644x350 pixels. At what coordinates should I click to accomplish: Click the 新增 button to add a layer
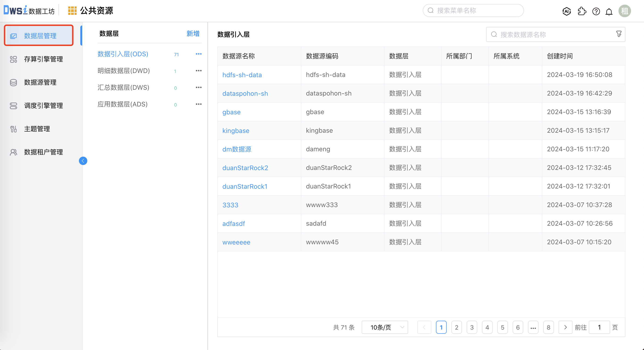click(x=192, y=33)
